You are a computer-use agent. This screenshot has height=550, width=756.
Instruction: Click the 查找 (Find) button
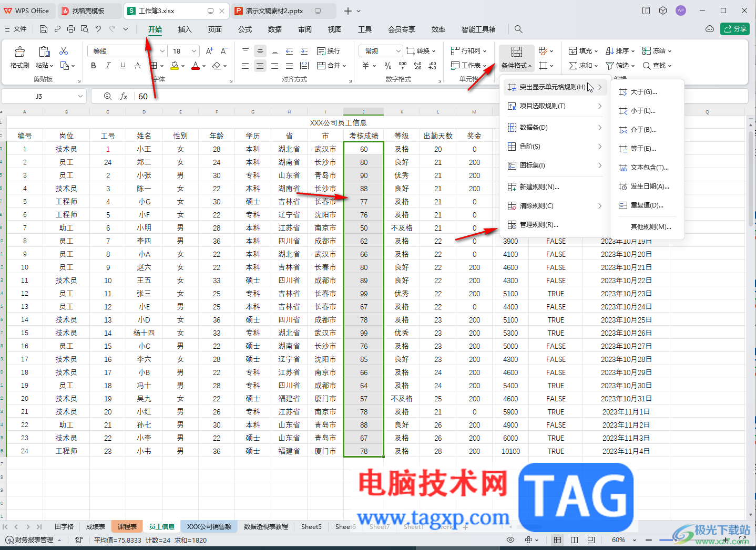657,66
